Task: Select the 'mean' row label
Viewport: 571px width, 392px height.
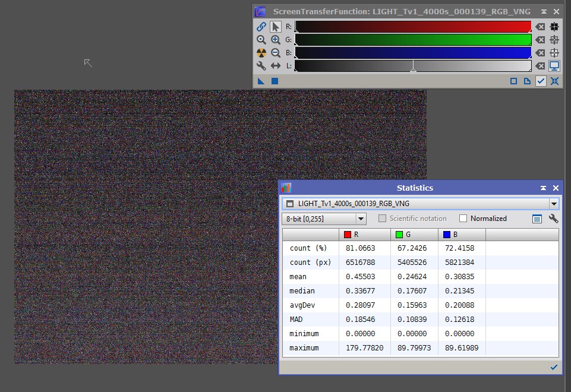Action: tap(298, 277)
